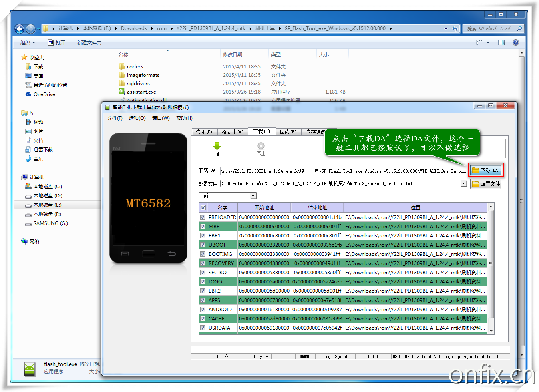539x392 pixels.
Task: Click the Download DA folder button
Action: [x=485, y=170]
